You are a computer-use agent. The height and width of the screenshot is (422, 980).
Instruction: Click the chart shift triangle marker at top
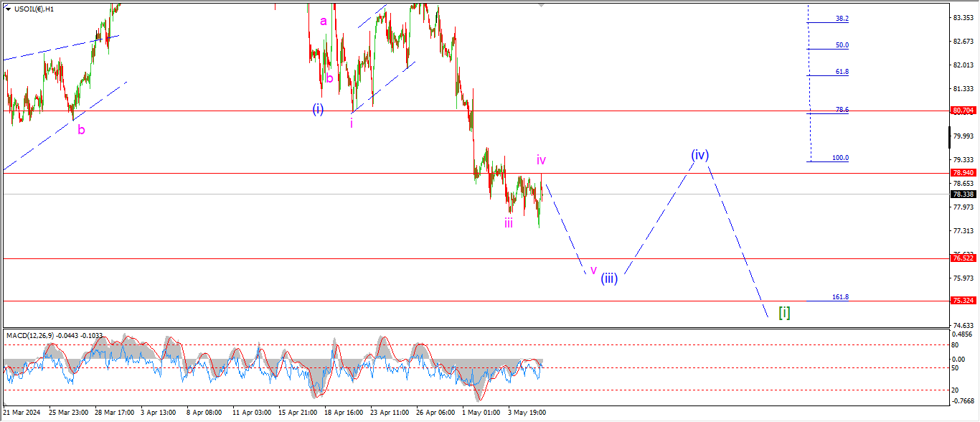pos(542,5)
